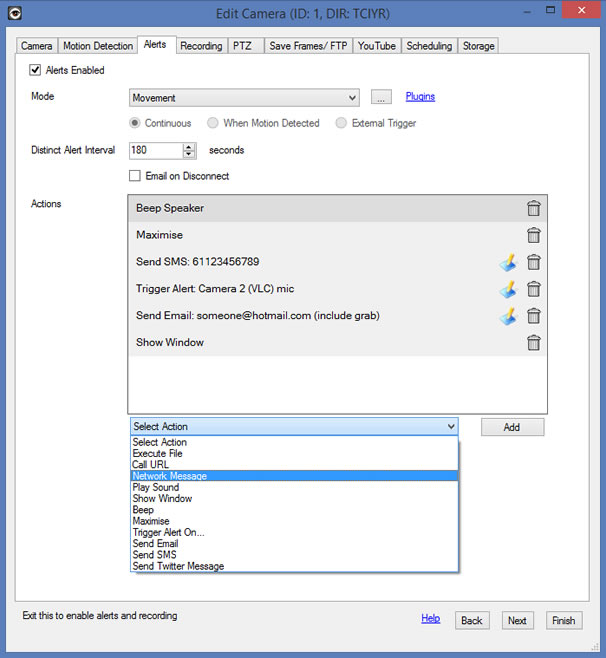Increase the Distinct Alert Interval value

[189, 146]
